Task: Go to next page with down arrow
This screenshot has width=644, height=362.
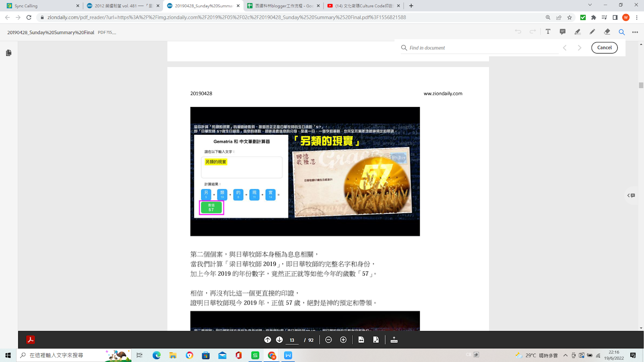Action: click(x=279, y=340)
